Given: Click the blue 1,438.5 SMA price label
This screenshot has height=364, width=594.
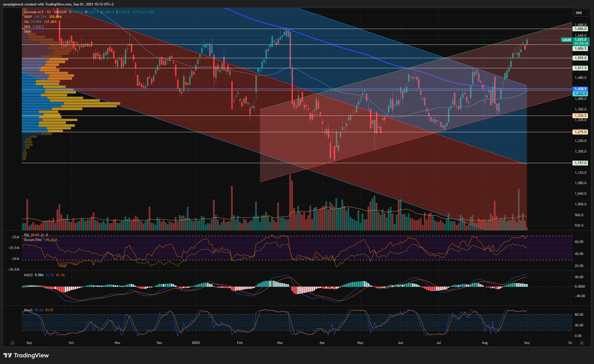Looking at the screenshot, I should point(580,89).
